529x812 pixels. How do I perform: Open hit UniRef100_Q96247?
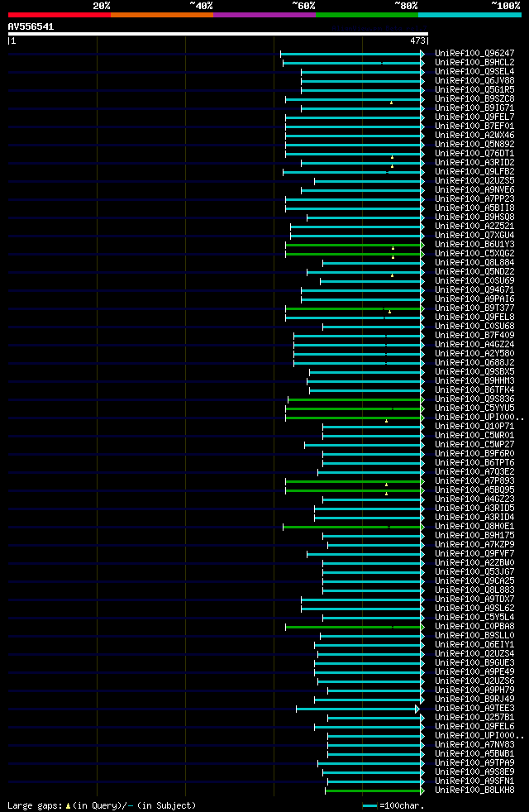click(474, 54)
